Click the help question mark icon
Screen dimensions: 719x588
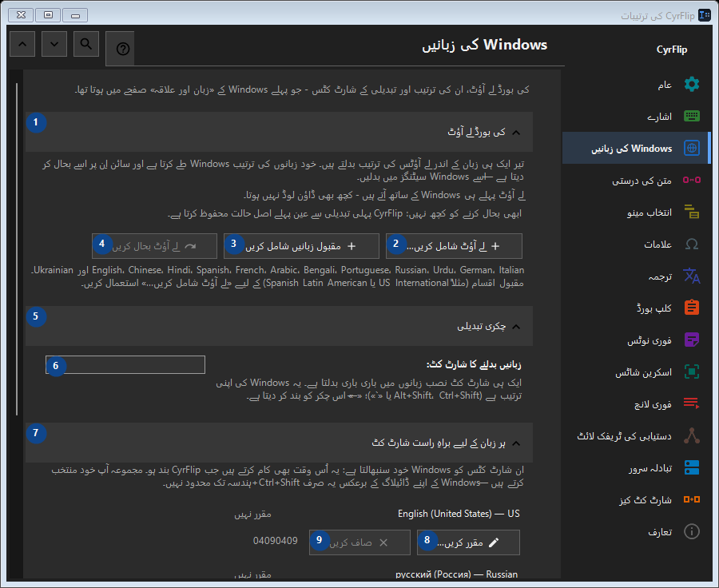coord(122,49)
